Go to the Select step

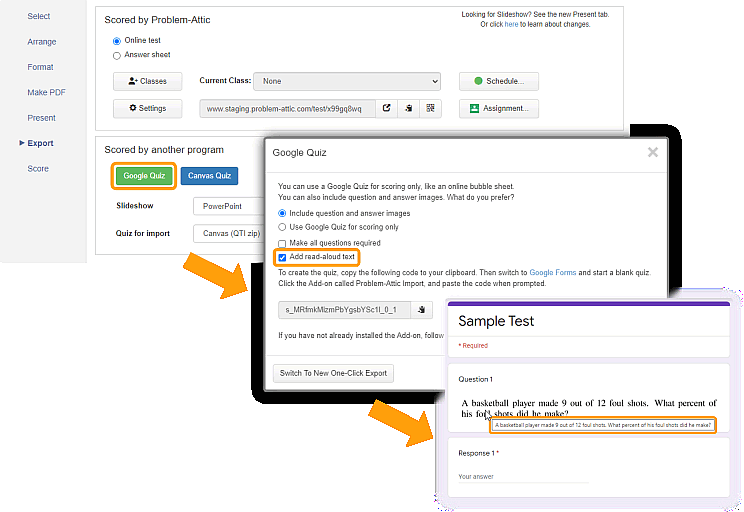tap(38, 16)
